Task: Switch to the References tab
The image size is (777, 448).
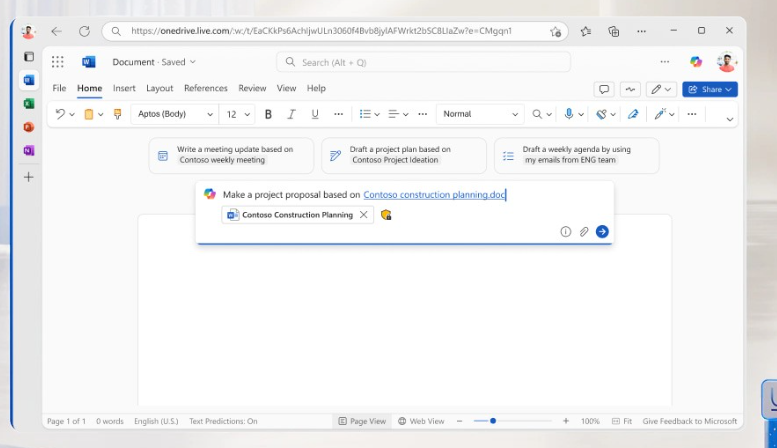Action: pyautogui.click(x=206, y=88)
